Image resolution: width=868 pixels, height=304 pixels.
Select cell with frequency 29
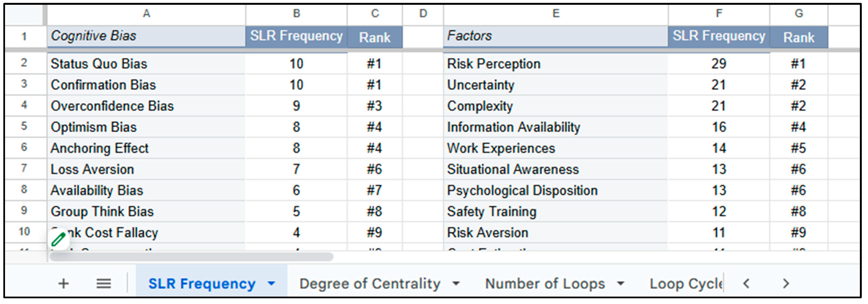719,64
